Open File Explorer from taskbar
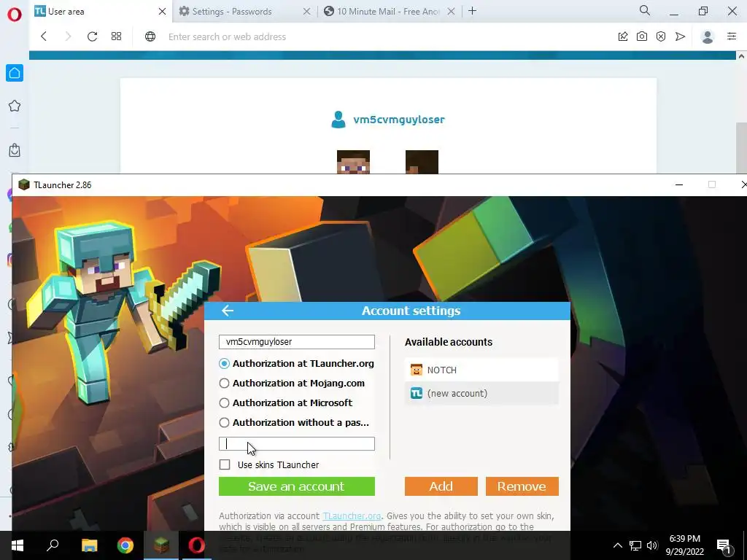 (x=89, y=545)
